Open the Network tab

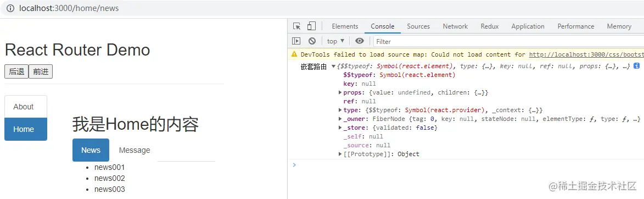click(455, 26)
